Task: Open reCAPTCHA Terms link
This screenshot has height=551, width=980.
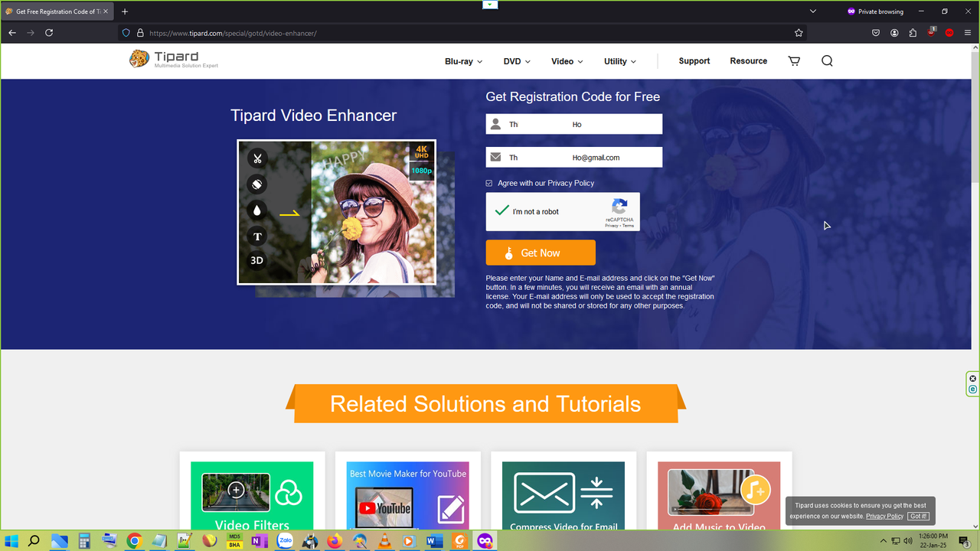Action: click(628, 226)
